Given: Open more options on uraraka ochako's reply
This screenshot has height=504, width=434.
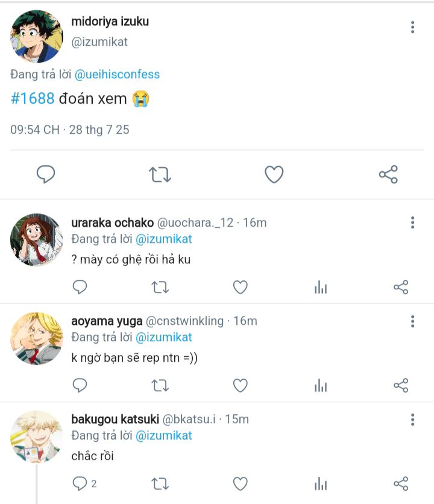Looking at the screenshot, I should [x=412, y=222].
